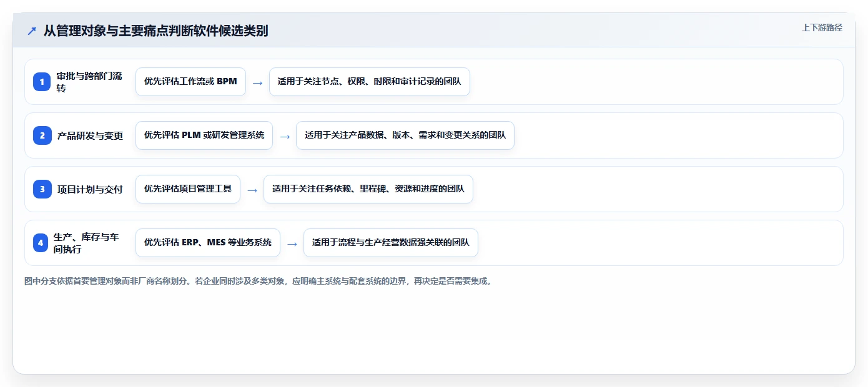
Task: Click the step 1 number badge
Action: (x=42, y=82)
